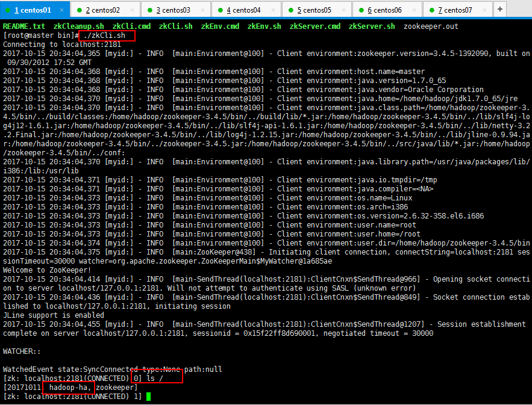Click the green status dot on centos01 tab
532x405 pixels.
click(x=8, y=10)
